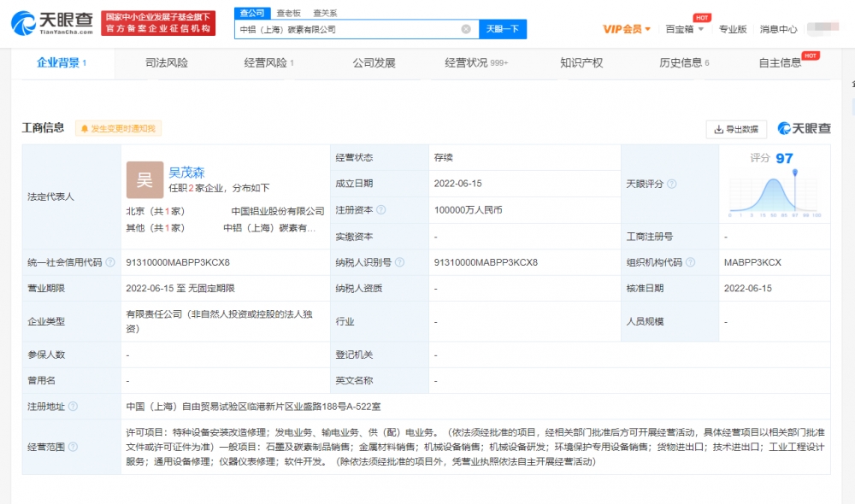The image size is (855, 504).
Task: Select the 有限责任公司 enterprise type text
Action: (x=219, y=321)
